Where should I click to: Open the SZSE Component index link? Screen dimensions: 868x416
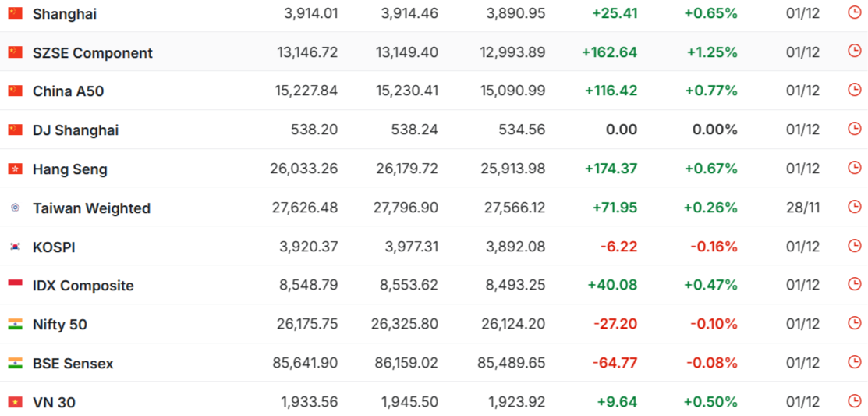coord(92,53)
